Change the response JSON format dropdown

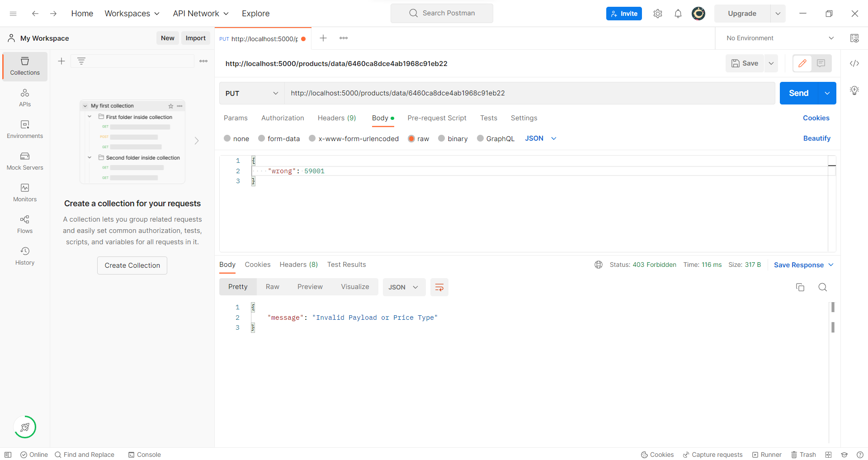404,287
